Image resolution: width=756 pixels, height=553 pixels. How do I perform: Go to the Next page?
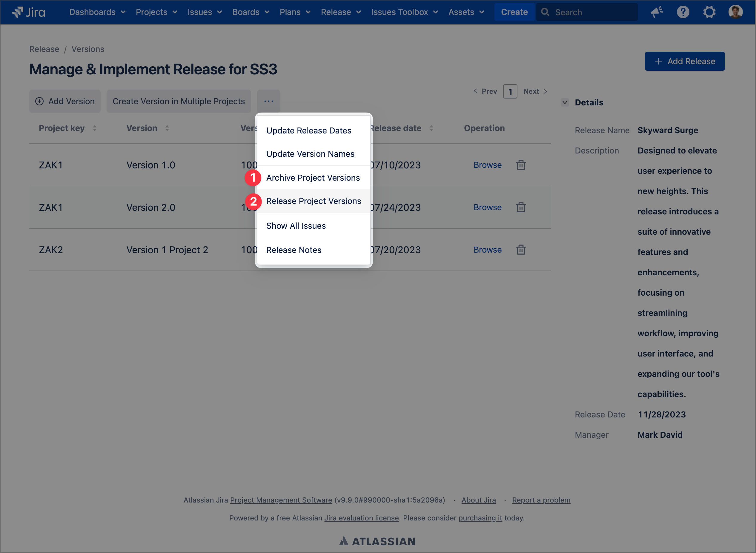[x=535, y=91]
